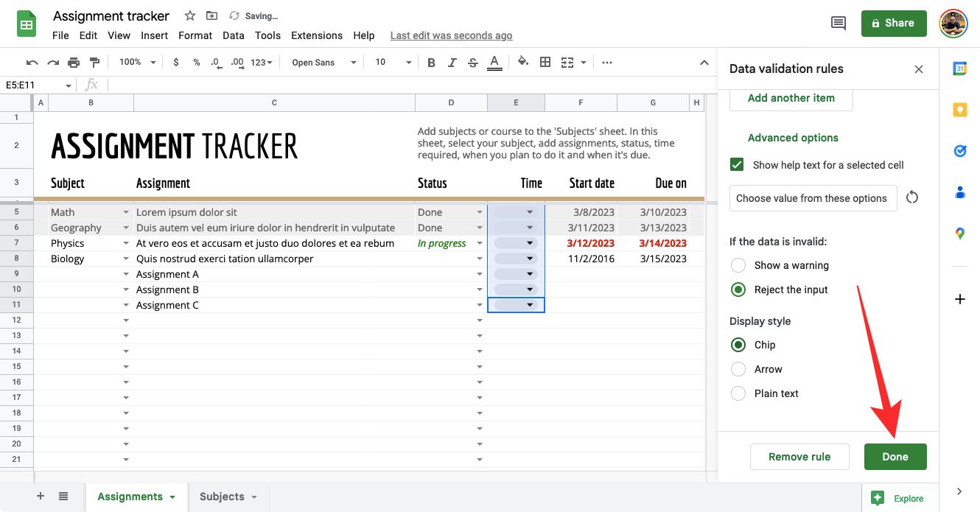
Task: Select the paint format tool
Action: [x=94, y=63]
